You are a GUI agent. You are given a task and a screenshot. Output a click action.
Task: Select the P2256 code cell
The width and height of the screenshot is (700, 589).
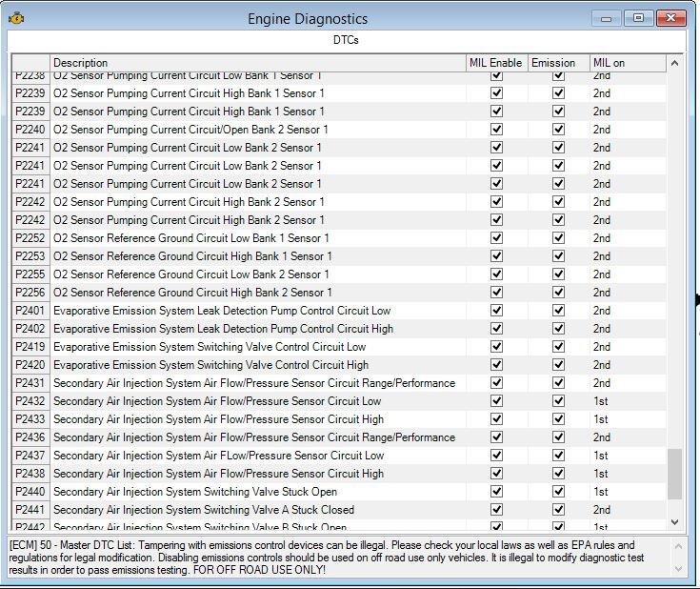click(30, 293)
